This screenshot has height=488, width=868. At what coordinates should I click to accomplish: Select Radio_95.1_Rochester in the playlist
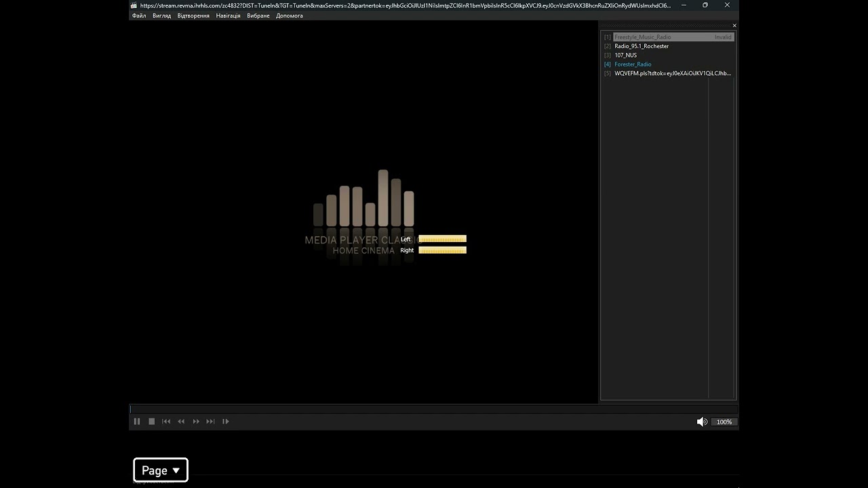tap(669, 46)
